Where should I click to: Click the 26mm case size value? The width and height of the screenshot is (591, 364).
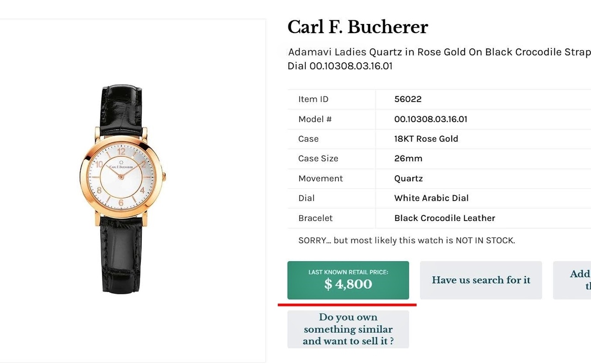pyautogui.click(x=408, y=159)
